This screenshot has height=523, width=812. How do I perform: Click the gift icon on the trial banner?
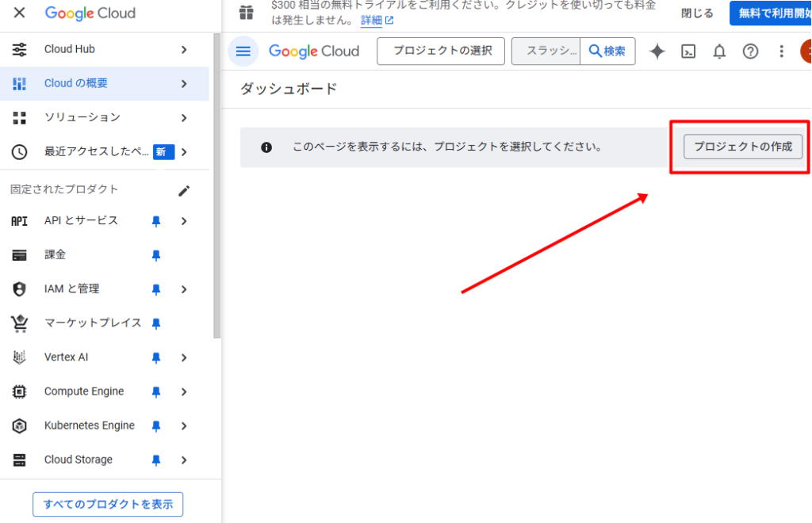(x=246, y=13)
